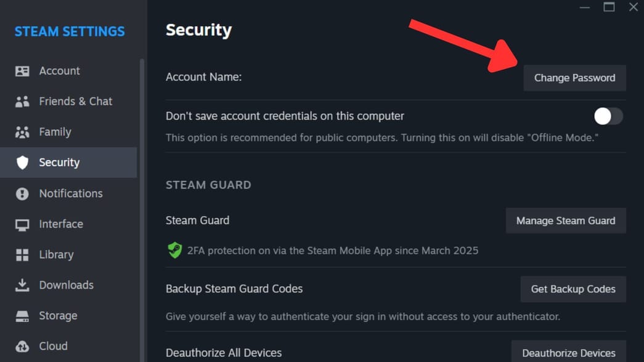
Task: Click the Change Password button
Action: [574, 78]
